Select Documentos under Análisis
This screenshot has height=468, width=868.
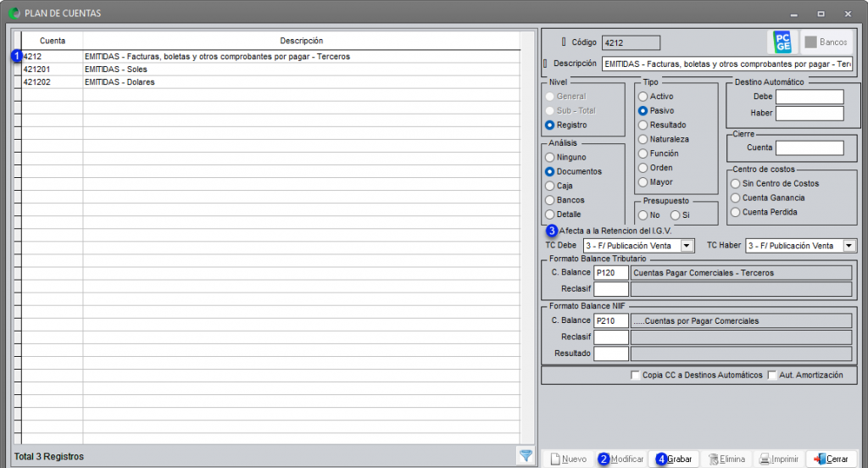(549, 172)
